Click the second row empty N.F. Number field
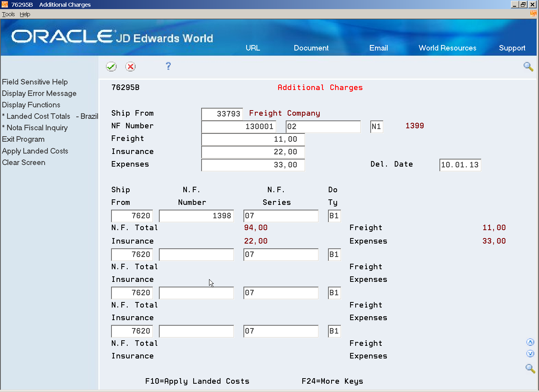Screen dimensions: 539x392 tap(196, 254)
